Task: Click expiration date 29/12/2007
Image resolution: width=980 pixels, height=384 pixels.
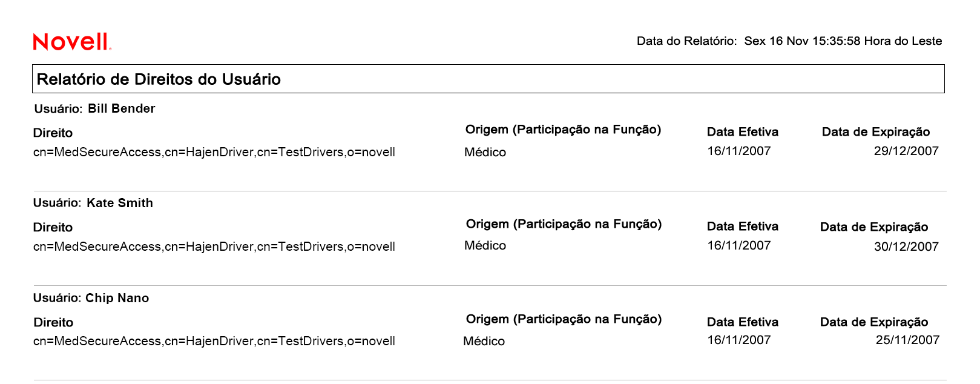Action: [x=906, y=151]
